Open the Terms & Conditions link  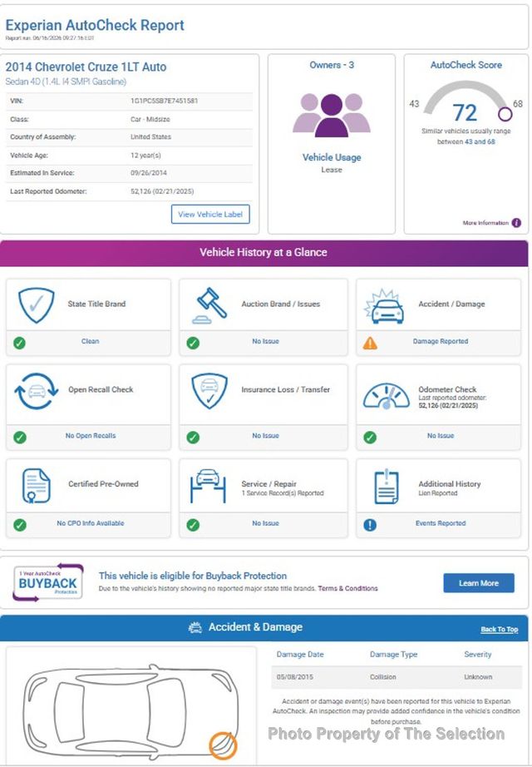[347, 588]
